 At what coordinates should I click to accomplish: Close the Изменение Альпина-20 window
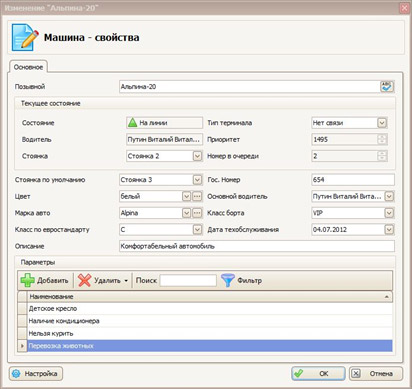[404, 8]
